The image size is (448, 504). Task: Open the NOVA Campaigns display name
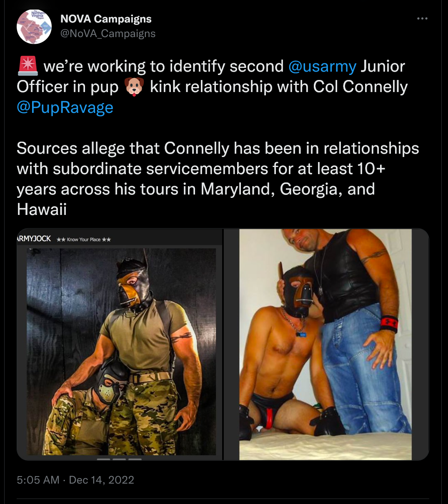coord(106,19)
